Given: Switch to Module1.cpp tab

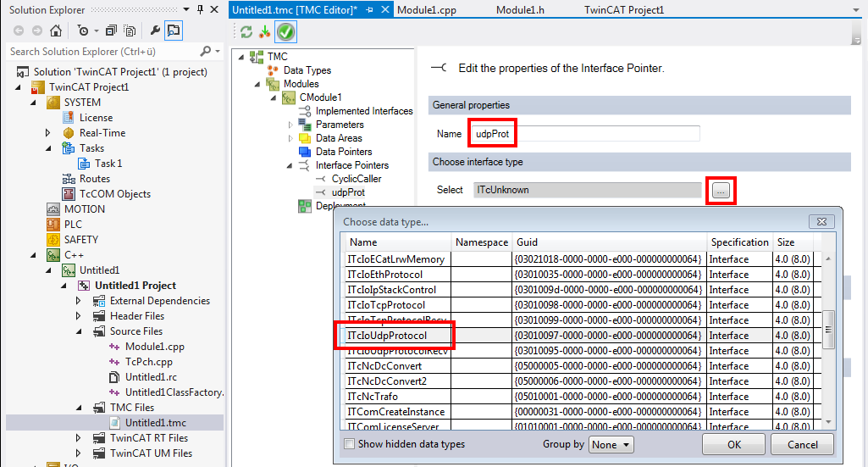Looking at the screenshot, I should 426,10.
